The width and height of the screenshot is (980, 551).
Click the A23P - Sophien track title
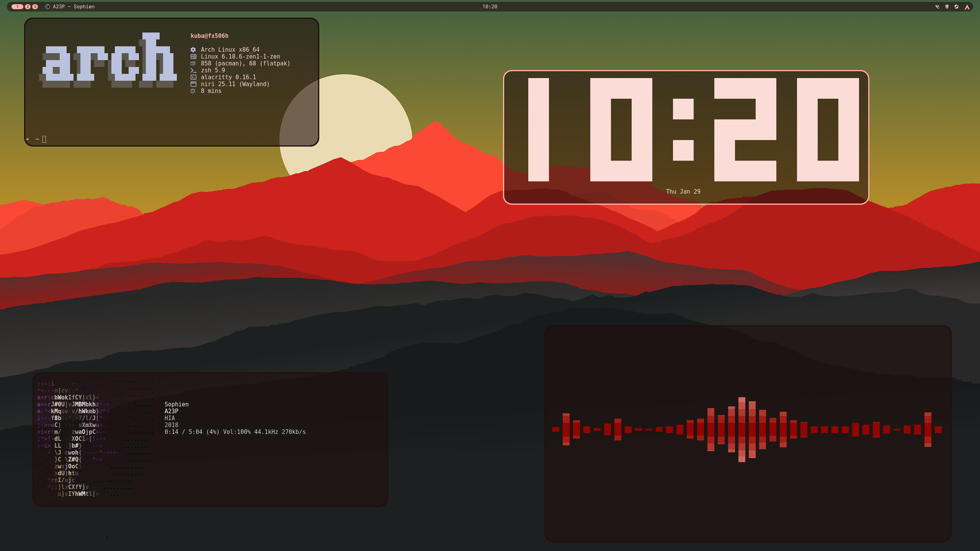tap(73, 7)
